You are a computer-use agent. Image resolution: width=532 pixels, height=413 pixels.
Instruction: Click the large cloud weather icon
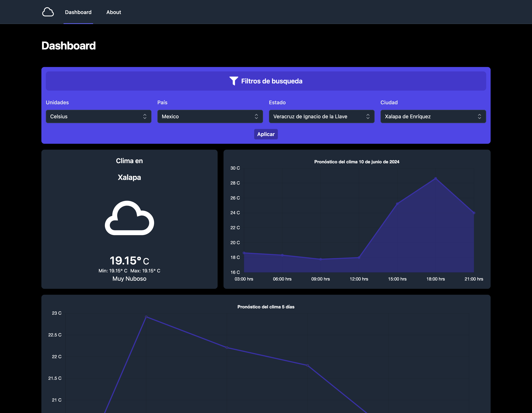tap(129, 218)
